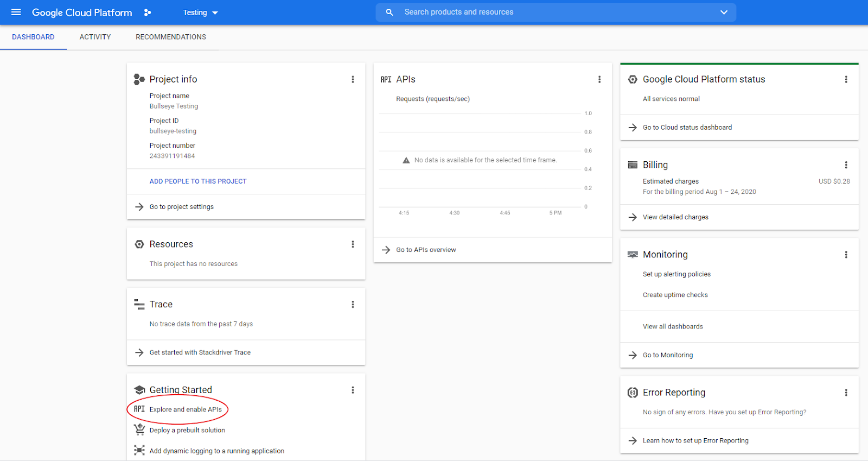Open Getting Started card options menu
The height and width of the screenshot is (461, 868).
(x=353, y=390)
